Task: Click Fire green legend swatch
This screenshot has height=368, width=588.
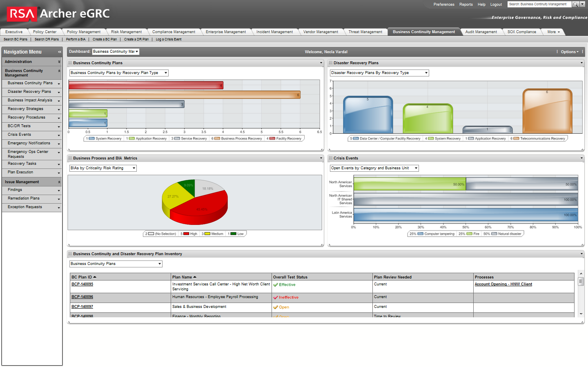Action: pyautogui.click(x=470, y=234)
